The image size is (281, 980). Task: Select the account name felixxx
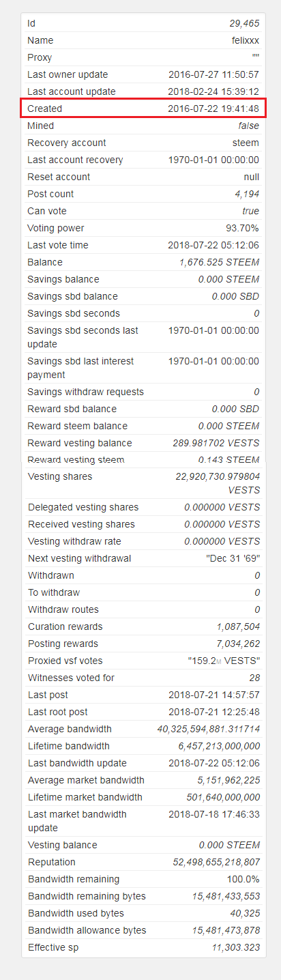point(246,40)
